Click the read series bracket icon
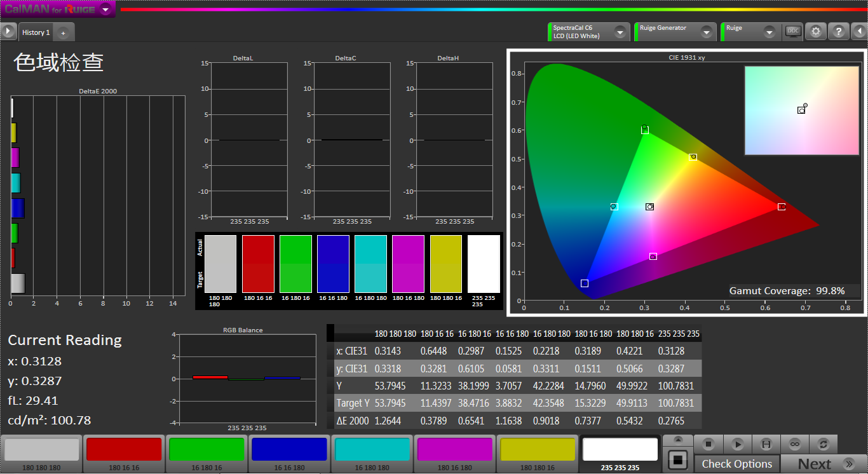 pos(766,444)
